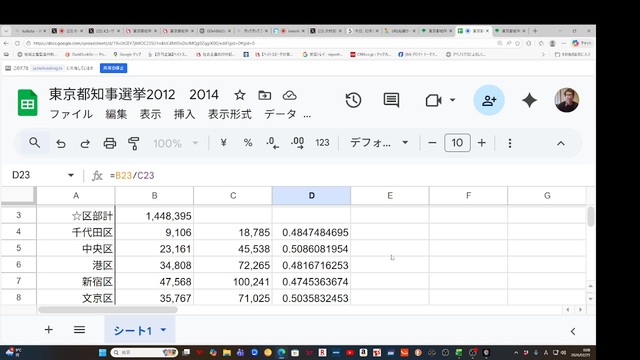The width and height of the screenshot is (640, 360).
Task: Format as percent with % button
Action: [248, 143]
